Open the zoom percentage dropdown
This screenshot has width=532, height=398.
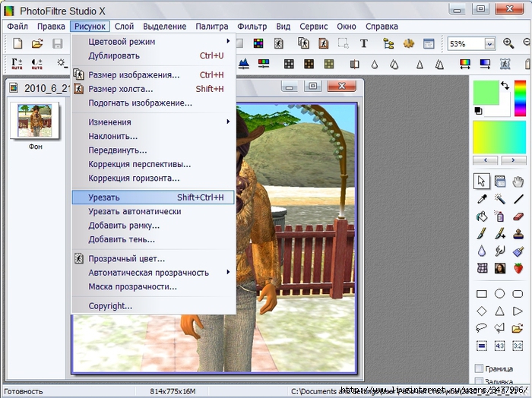point(489,44)
